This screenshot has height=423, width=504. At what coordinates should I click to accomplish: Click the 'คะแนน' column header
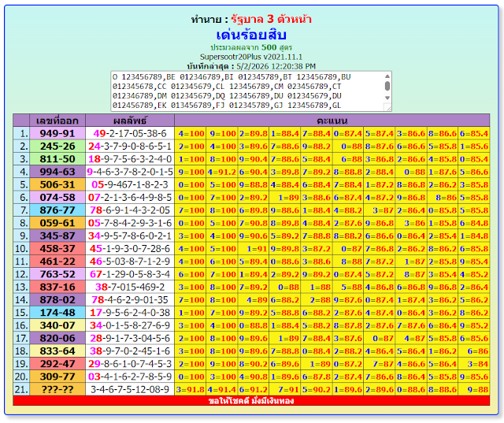click(x=332, y=121)
